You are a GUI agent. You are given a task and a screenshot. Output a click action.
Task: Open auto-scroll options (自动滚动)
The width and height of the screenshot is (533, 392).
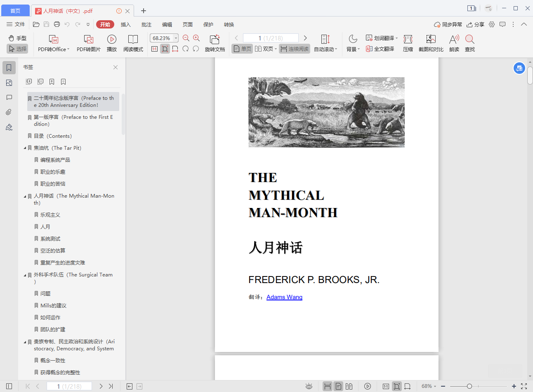coord(325,43)
